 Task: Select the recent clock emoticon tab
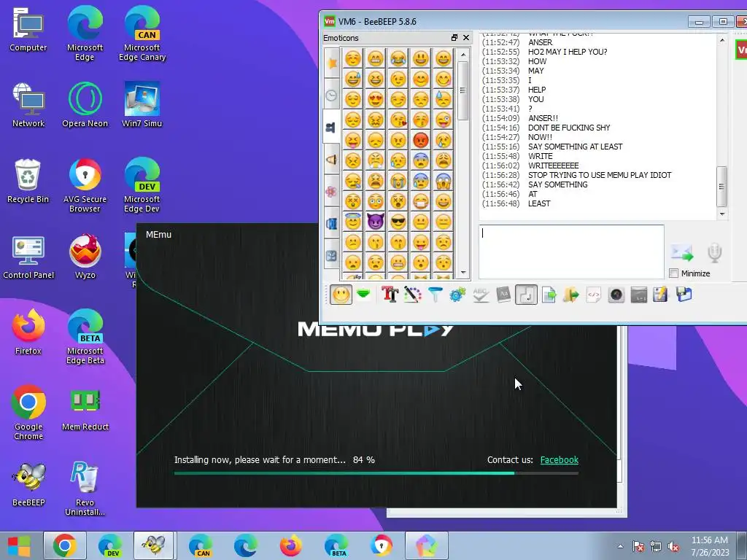pyautogui.click(x=332, y=96)
